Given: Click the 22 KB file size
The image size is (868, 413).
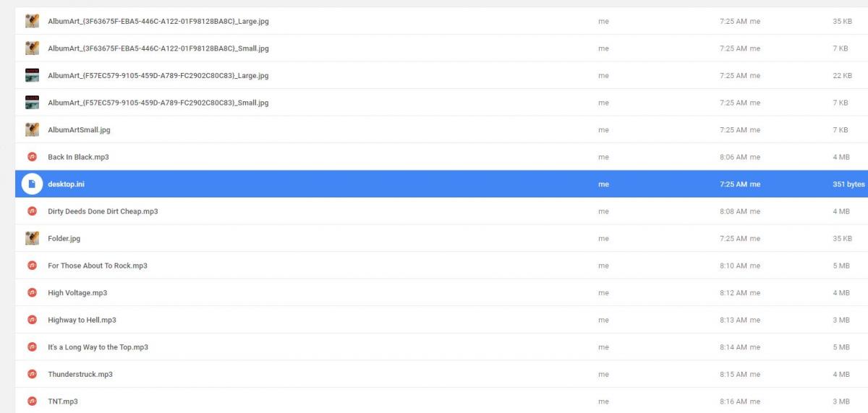Looking at the screenshot, I should point(842,75).
